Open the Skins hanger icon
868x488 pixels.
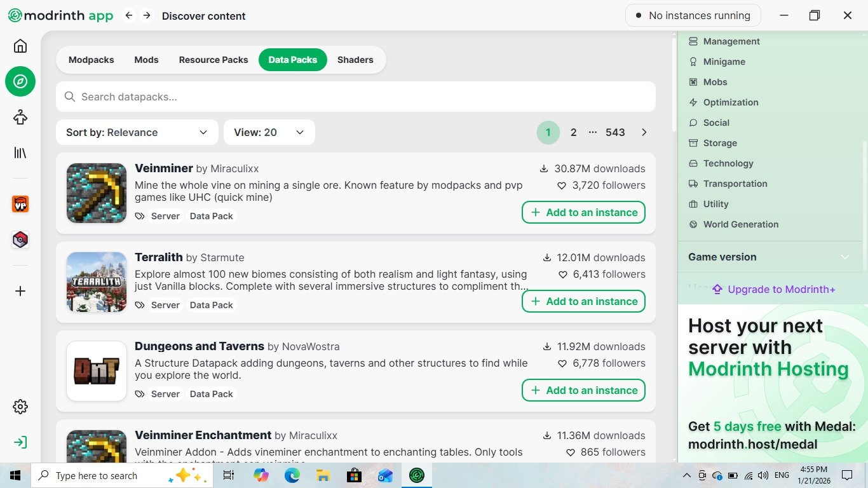point(20,117)
